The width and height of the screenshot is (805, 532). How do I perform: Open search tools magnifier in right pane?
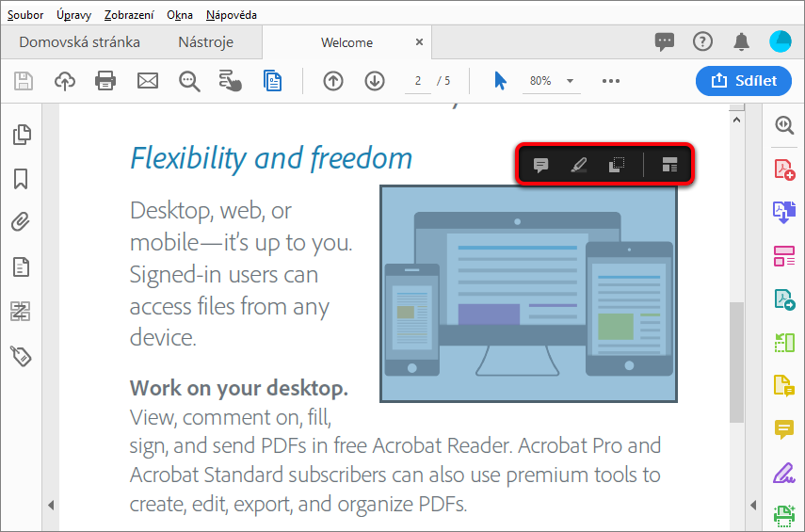[784, 125]
